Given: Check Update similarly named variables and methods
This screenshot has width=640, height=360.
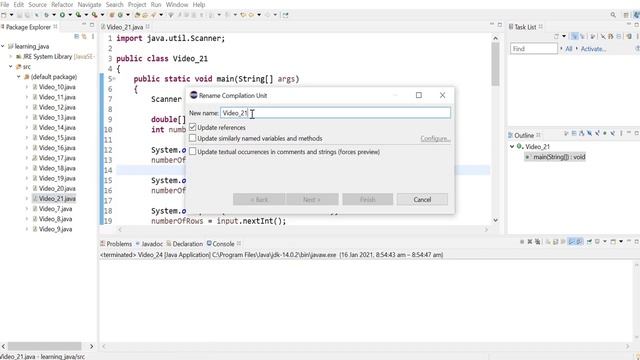Looking at the screenshot, I should pos(193,138).
